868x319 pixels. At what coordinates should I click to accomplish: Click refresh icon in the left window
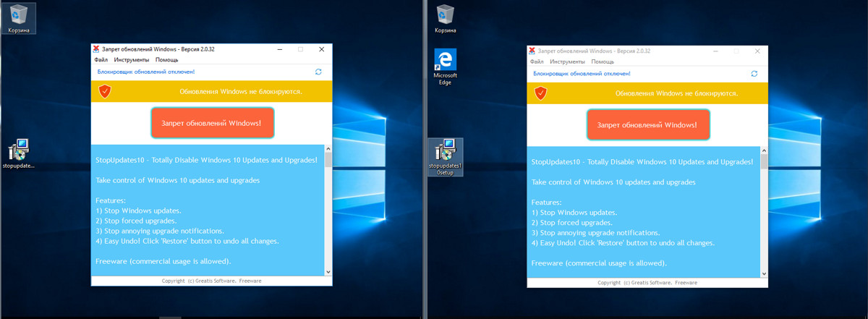[318, 72]
